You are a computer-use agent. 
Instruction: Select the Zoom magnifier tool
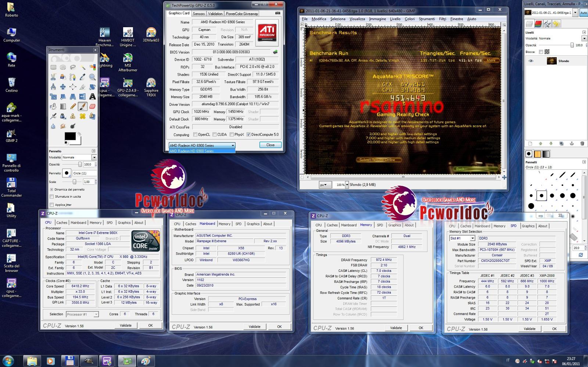[x=93, y=77]
